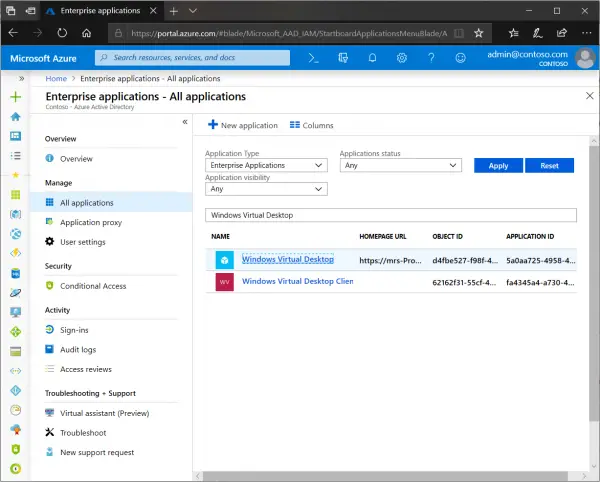
Task: Open the All resources green grid icon
Action: [16, 195]
